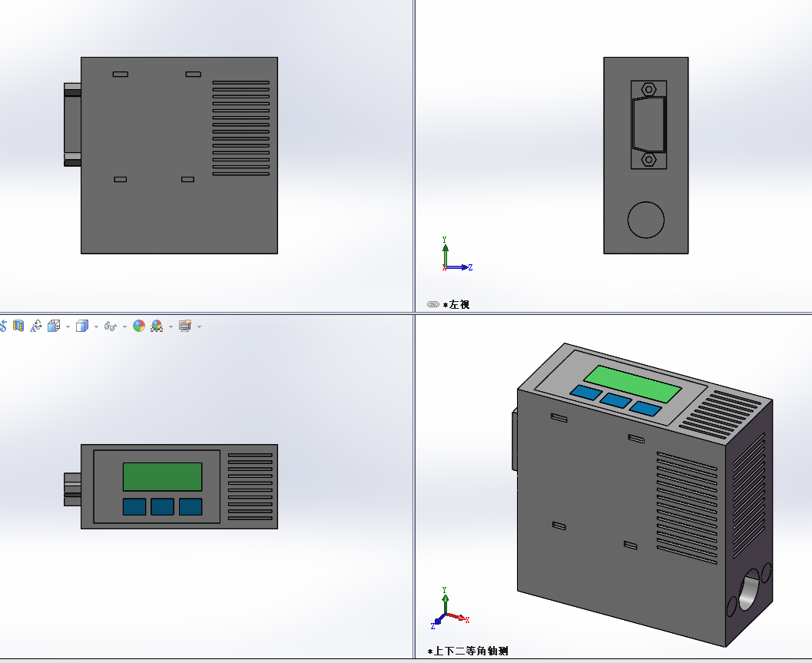Expand the Hide/Show Items dropdown arrow
812x663 pixels.
point(124,327)
